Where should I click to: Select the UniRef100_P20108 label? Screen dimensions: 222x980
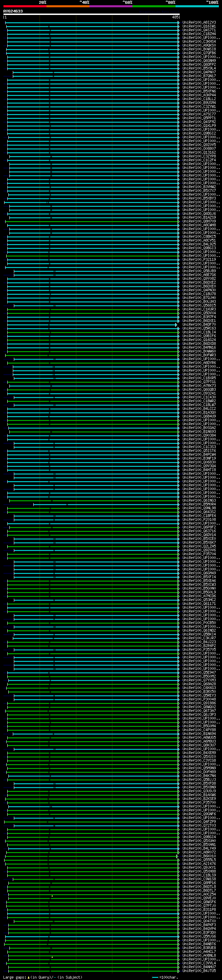(x=199, y=519)
